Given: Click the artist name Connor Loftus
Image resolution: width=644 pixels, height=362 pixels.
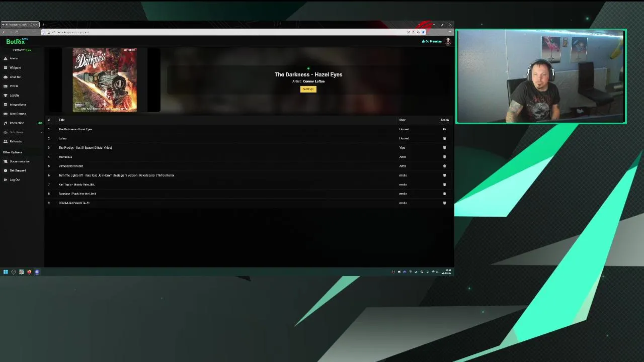Looking at the screenshot, I should point(314,81).
